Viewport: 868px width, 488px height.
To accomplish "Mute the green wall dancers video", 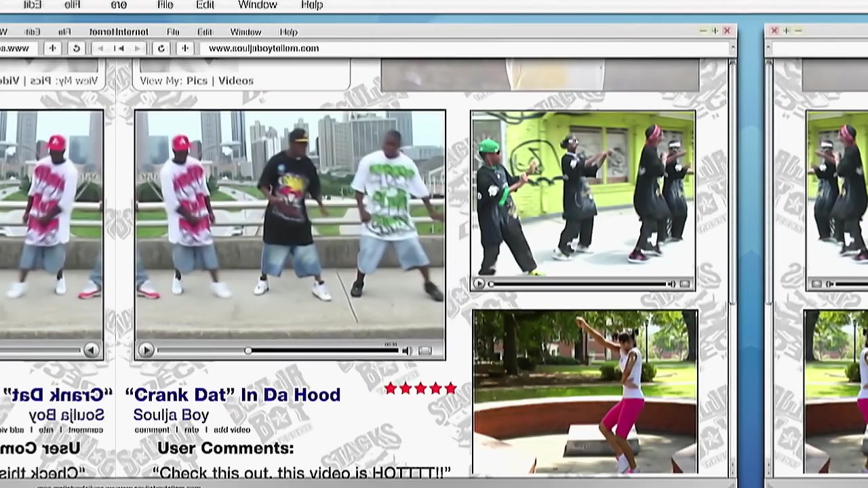I will [x=671, y=285].
